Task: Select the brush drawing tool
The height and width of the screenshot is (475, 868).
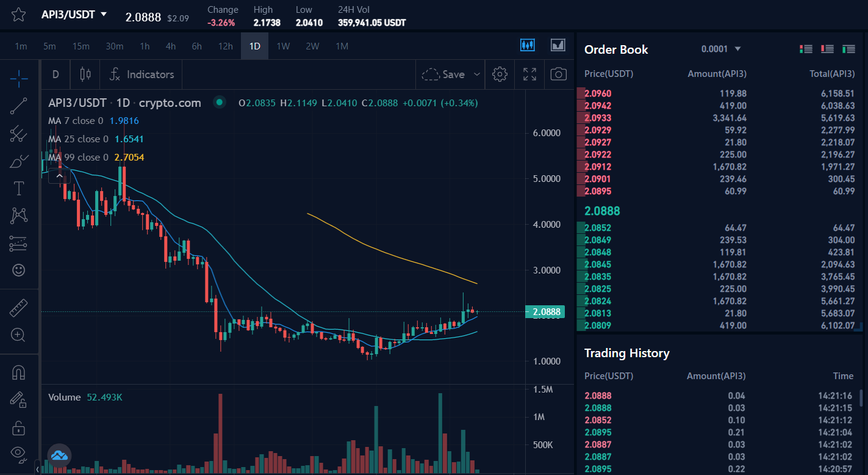Action: pos(19,161)
